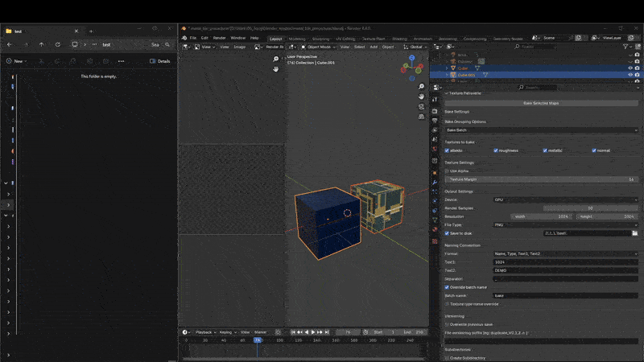Click the 3D viewport zoom magnifier icon
Viewport: 644px width, 362px height.
[x=421, y=87]
